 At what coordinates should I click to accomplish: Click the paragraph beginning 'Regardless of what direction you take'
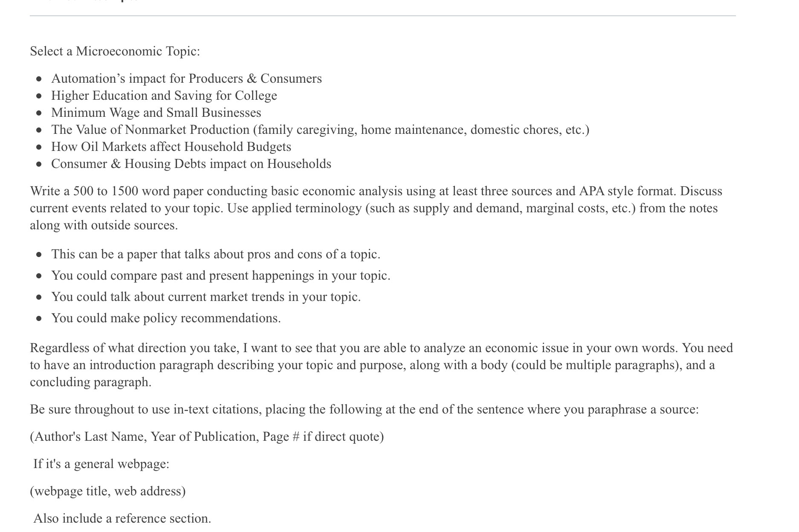click(x=381, y=365)
